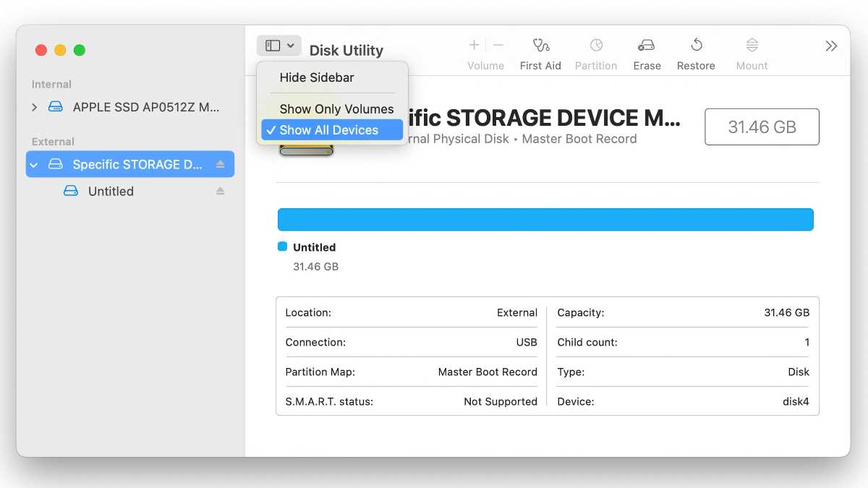Select the Untitled volume in sidebar

coord(110,191)
